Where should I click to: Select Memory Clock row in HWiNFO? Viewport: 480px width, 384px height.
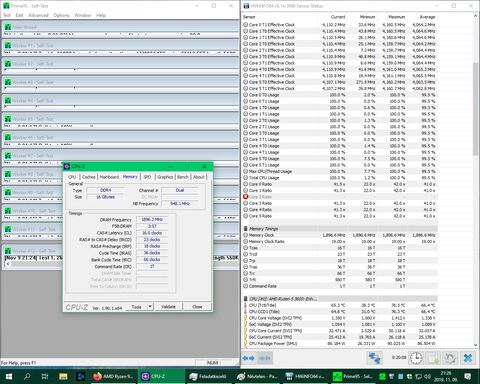(340, 235)
